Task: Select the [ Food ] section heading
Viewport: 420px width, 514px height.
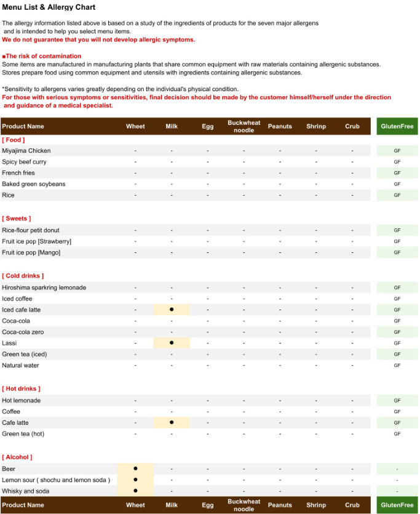Action: [14, 140]
